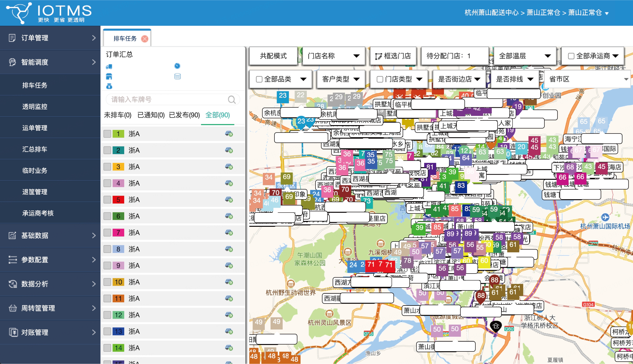Enable the 全部品类 checkbox
The width and height of the screenshot is (633, 364).
click(259, 79)
